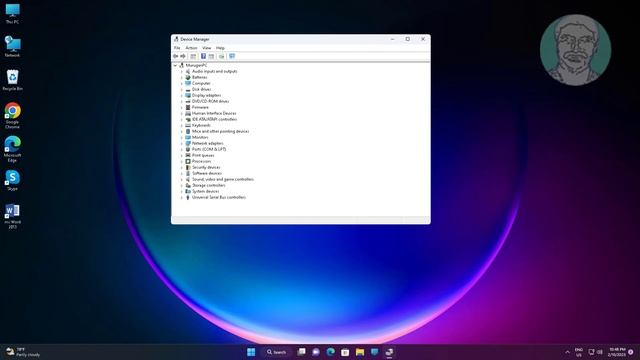640x360 pixels.
Task: Select the Keyboards label
Action: coord(201,125)
